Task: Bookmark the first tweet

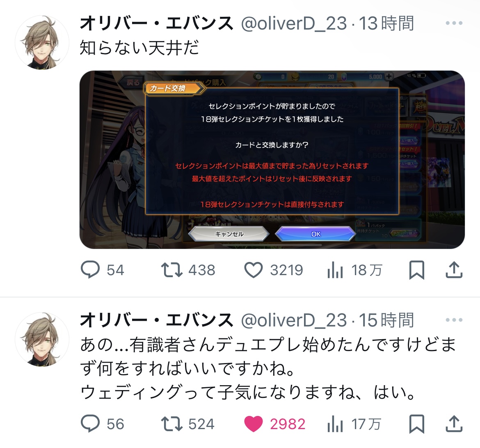Action: [x=417, y=270]
